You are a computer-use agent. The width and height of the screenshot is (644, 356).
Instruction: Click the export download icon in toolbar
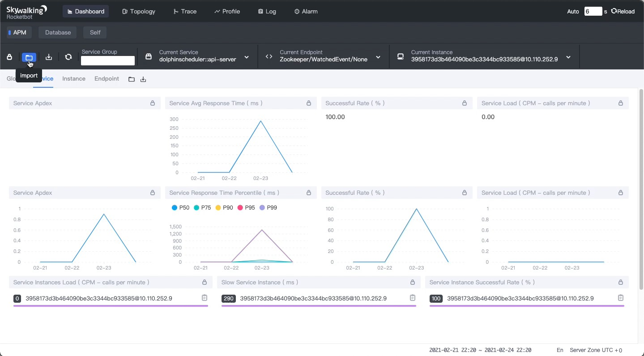(49, 57)
